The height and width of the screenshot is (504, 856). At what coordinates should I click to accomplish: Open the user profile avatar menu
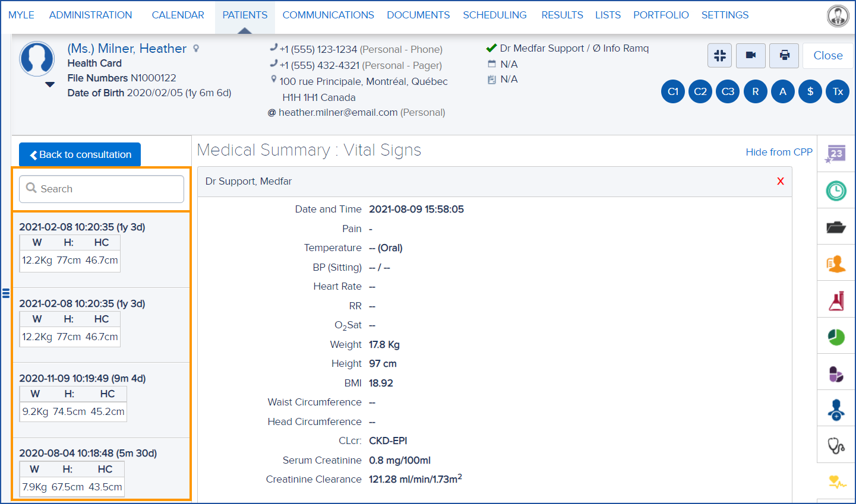click(838, 16)
